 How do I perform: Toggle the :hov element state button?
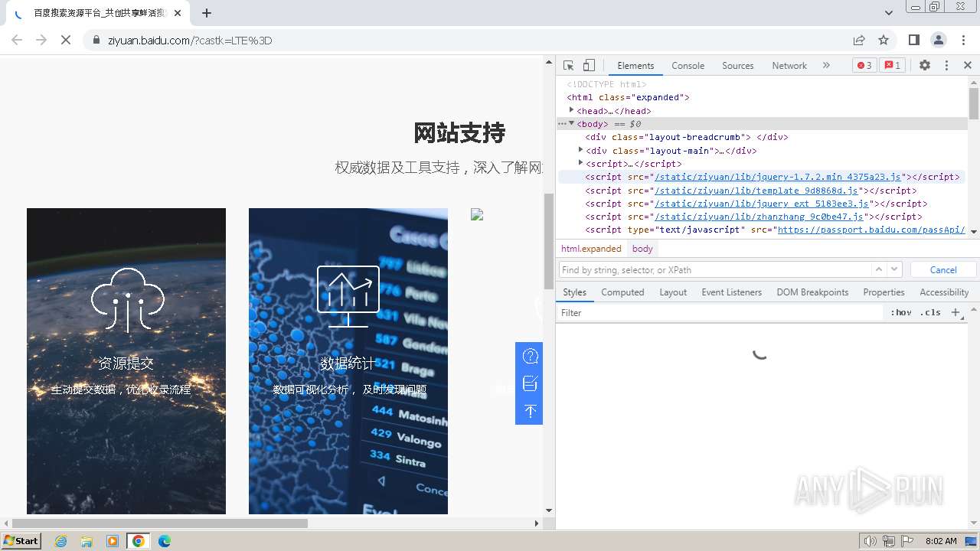tap(901, 313)
